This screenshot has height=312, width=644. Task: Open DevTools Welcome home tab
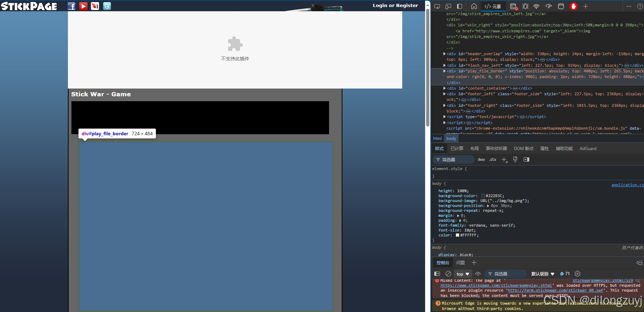click(474, 6)
